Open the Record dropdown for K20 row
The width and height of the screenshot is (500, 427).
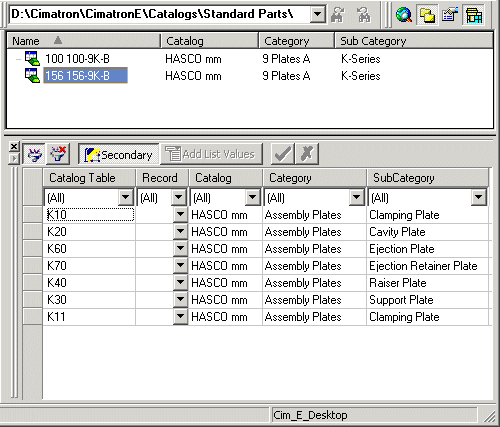pyautogui.click(x=180, y=231)
